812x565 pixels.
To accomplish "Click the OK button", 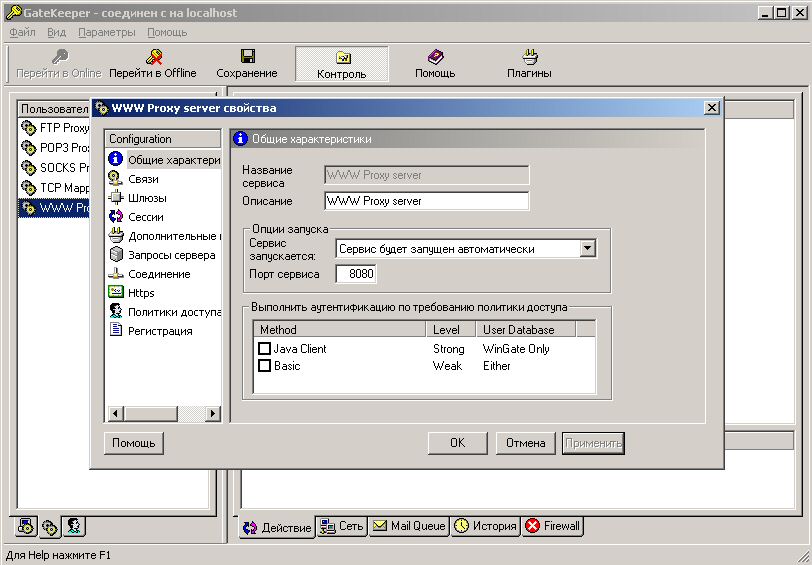I will (x=457, y=443).
